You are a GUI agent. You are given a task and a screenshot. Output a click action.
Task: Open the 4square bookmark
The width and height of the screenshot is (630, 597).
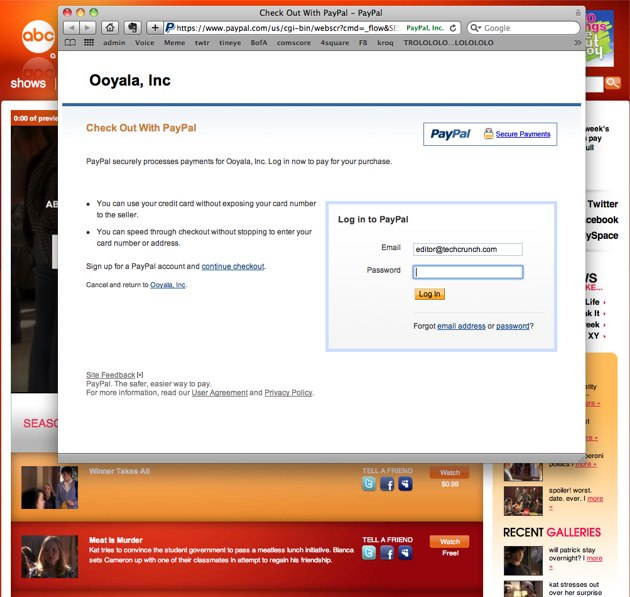point(335,43)
